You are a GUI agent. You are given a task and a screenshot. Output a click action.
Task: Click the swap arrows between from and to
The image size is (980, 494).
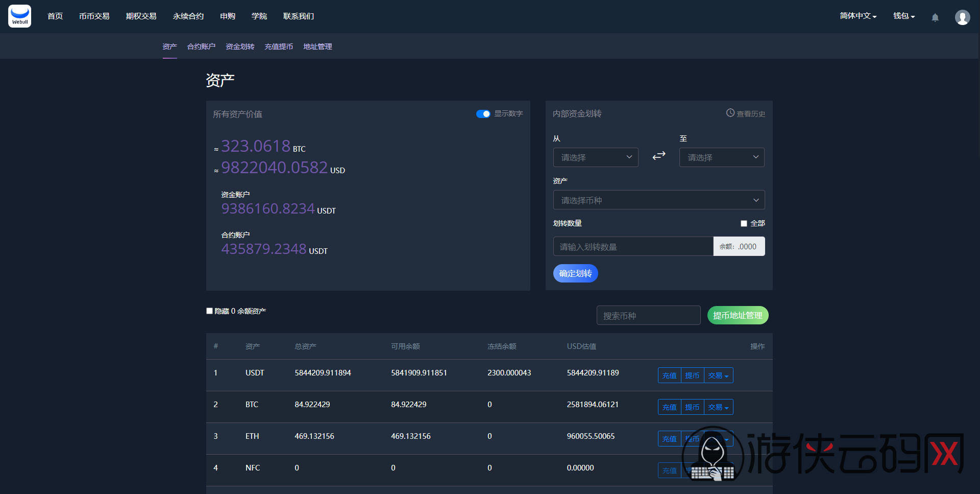pos(659,156)
